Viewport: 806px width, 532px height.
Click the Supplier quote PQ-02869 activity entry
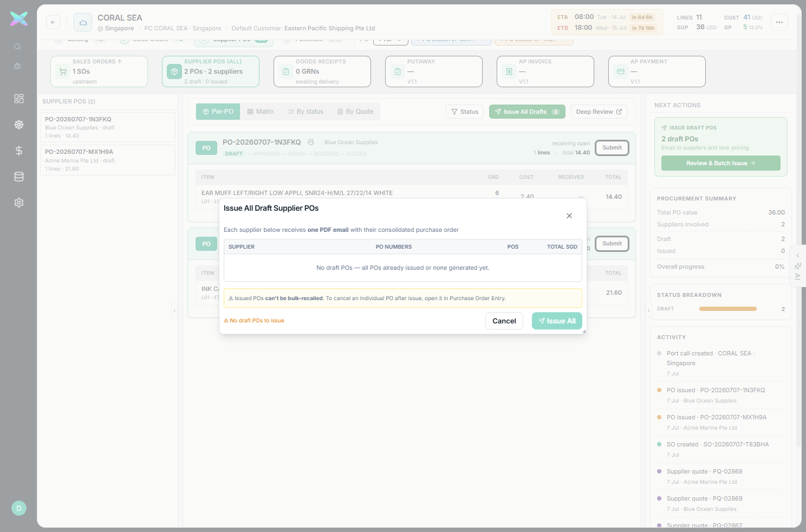point(720,503)
